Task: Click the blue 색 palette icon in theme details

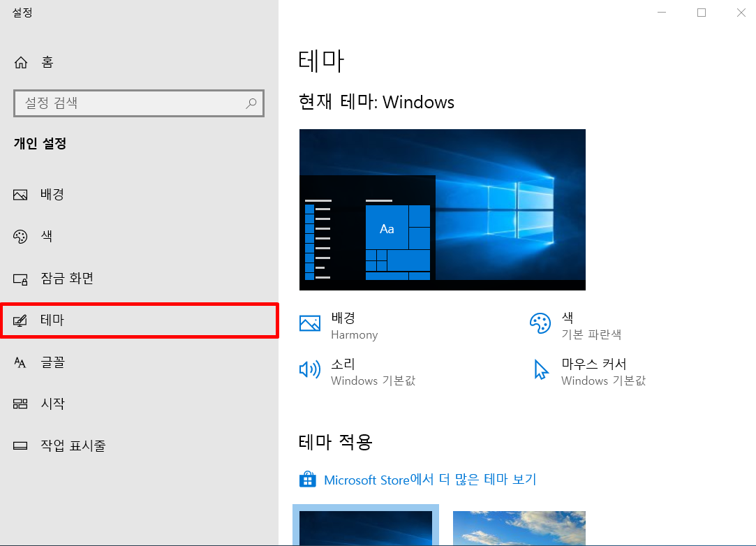Action: coord(540,323)
